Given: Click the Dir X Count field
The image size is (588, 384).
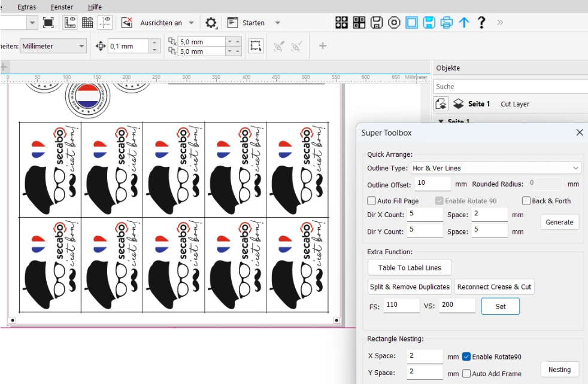Looking at the screenshot, I should [425, 214].
